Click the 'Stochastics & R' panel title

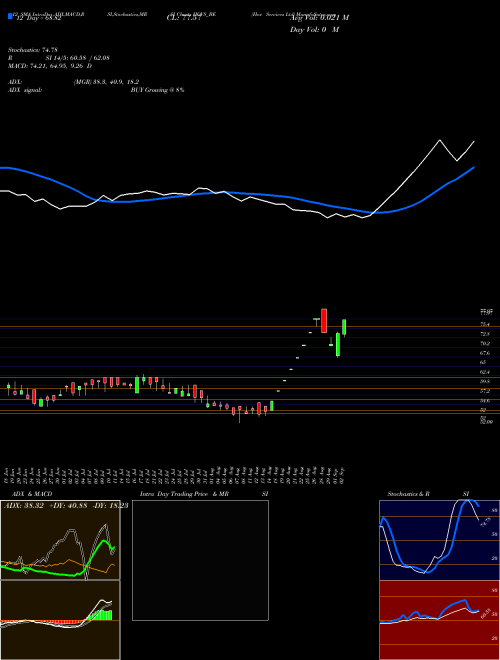click(x=409, y=494)
